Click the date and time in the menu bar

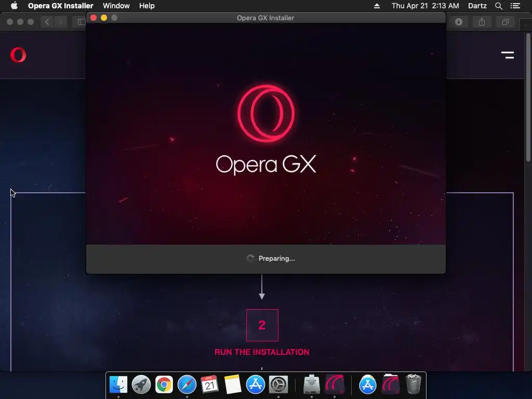click(425, 6)
